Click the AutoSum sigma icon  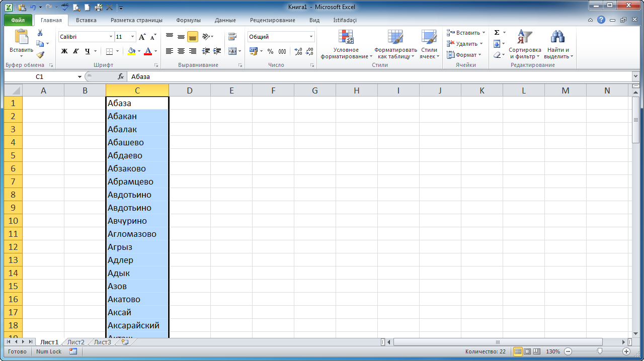click(497, 32)
